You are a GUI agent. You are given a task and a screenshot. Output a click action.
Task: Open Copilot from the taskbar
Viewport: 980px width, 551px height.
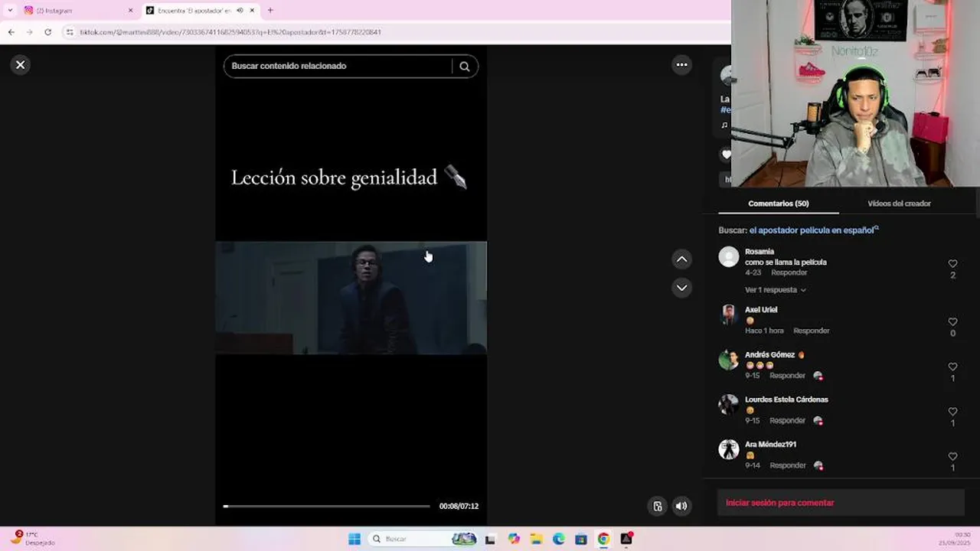pos(514,539)
